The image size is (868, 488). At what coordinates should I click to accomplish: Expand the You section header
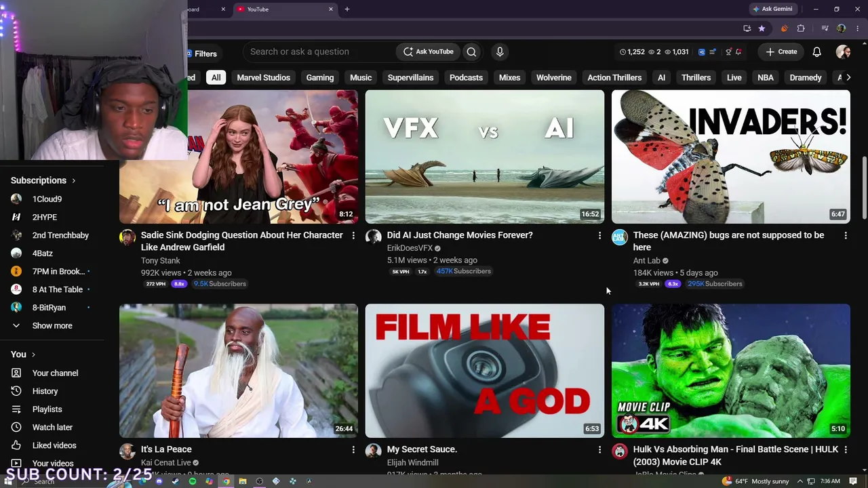tap(23, 354)
